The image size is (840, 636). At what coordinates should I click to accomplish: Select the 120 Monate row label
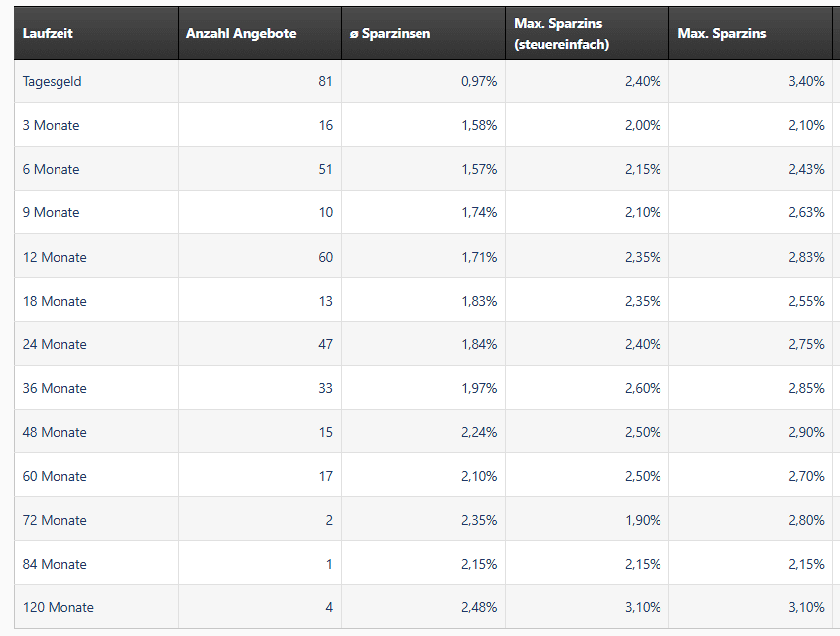coord(59,607)
